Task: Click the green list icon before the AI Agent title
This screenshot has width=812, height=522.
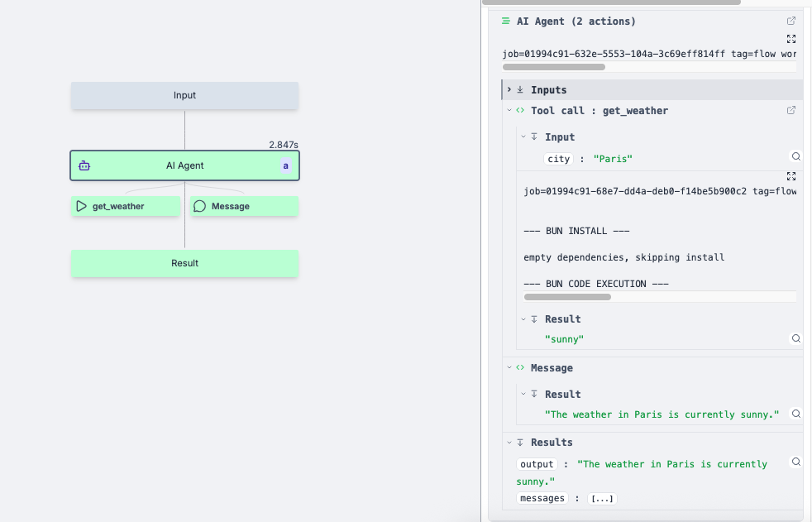Action: [x=506, y=21]
